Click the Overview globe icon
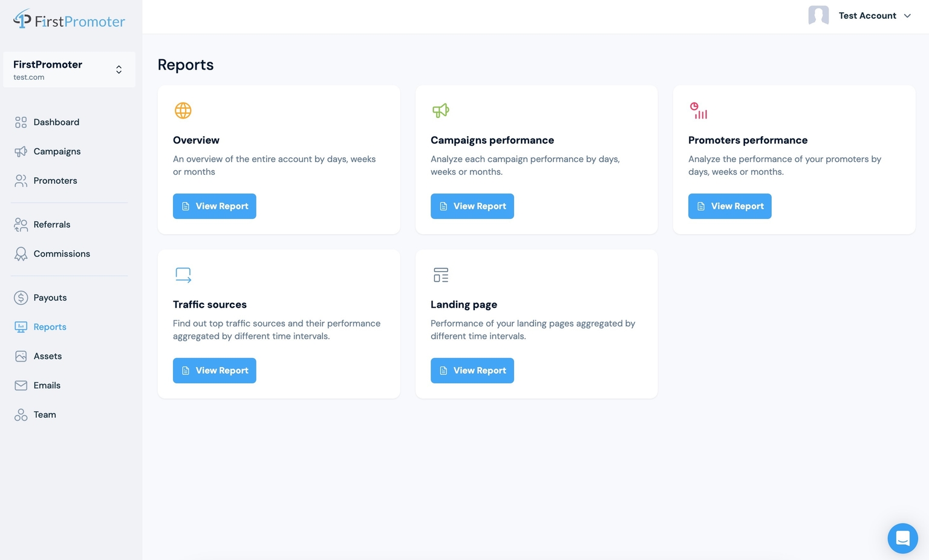 pos(183,111)
